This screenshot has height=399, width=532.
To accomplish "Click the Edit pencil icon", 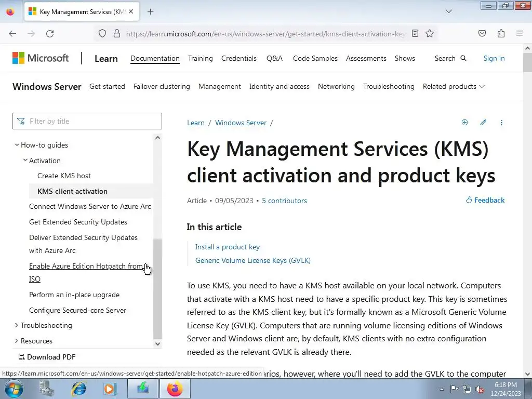I will pos(483,123).
